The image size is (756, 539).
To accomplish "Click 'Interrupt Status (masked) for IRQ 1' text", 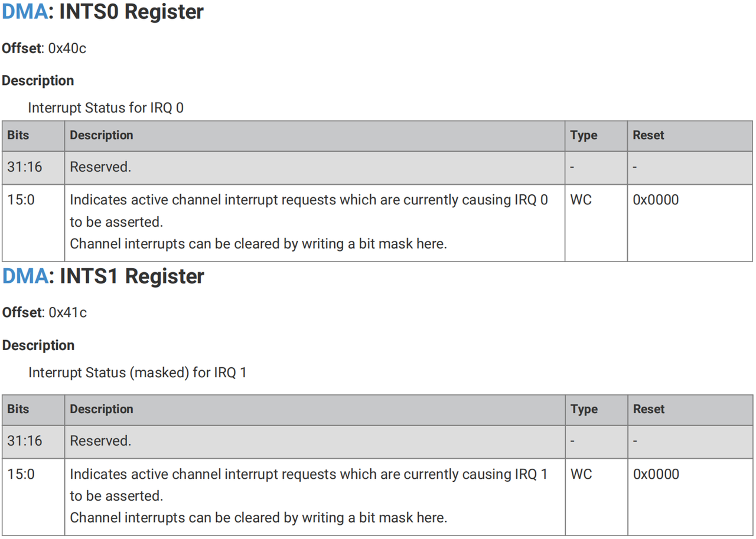I will [138, 373].
